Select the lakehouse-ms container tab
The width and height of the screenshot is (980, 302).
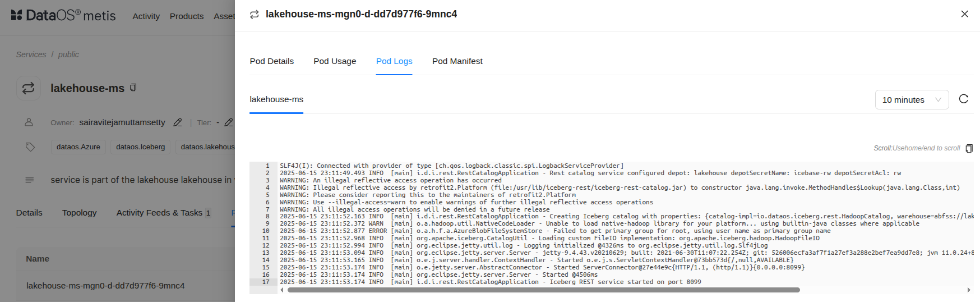(276, 99)
